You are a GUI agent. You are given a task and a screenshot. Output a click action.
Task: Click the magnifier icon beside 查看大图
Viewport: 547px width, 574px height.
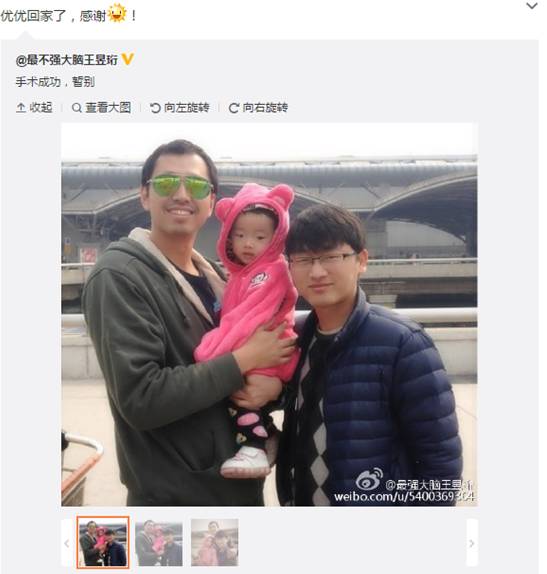[x=77, y=108]
